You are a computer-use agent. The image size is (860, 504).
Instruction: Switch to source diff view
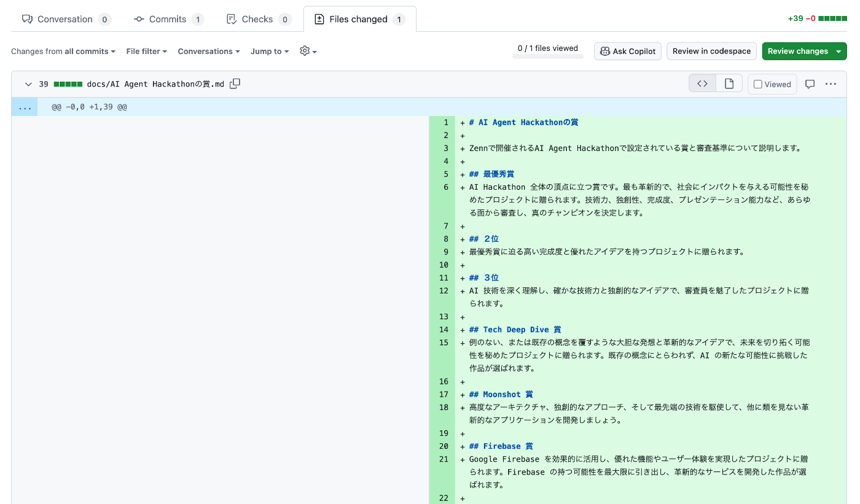(x=702, y=84)
